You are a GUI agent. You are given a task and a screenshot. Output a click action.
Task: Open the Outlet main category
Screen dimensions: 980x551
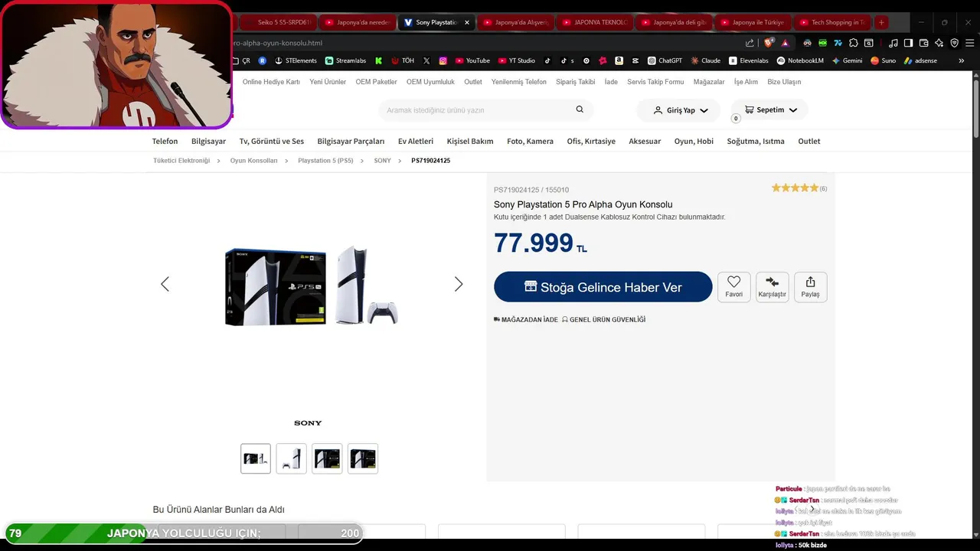coord(809,141)
